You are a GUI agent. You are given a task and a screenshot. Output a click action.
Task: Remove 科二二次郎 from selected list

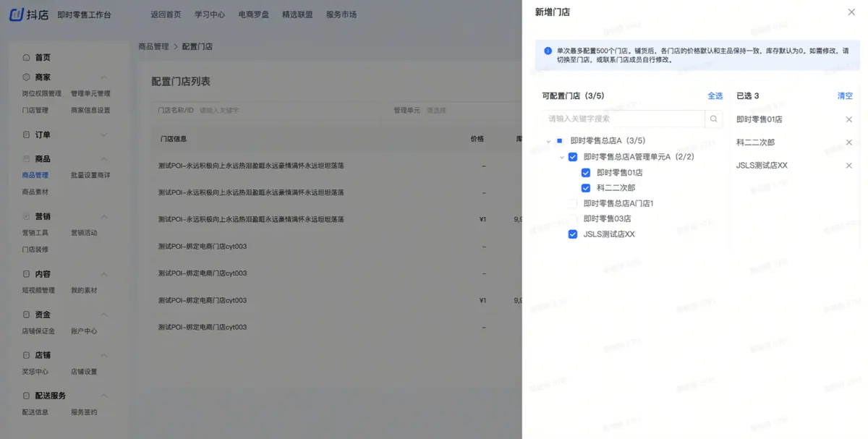coord(849,142)
